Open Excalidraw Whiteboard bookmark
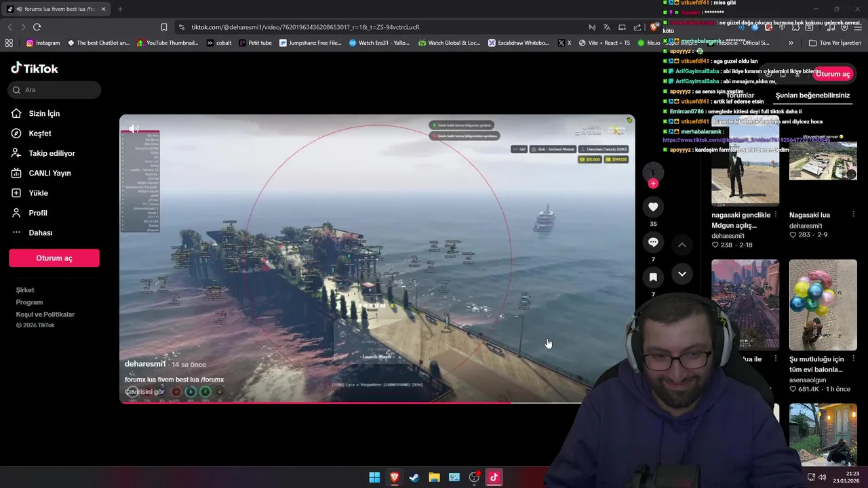The height and width of the screenshot is (488, 868). (519, 43)
